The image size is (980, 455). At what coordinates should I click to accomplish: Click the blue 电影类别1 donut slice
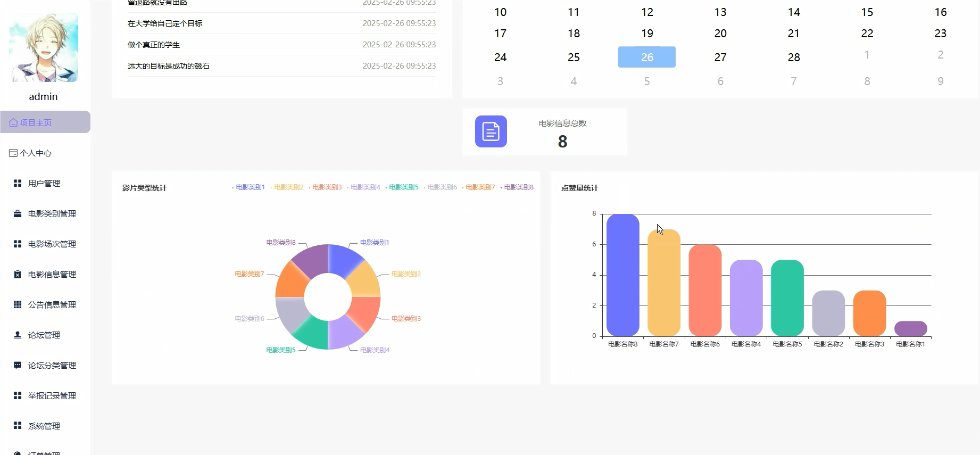click(343, 262)
